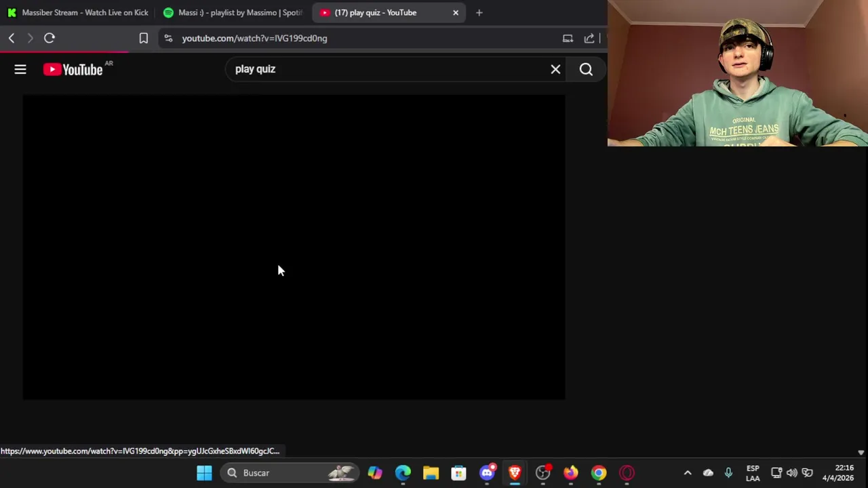Click the browser forward arrow

[x=30, y=39]
